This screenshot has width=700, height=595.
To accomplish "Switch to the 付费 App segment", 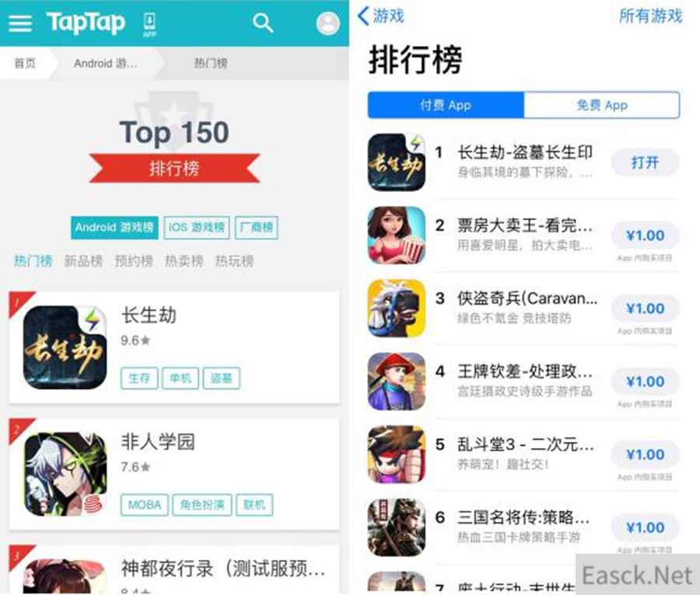I will 446,105.
